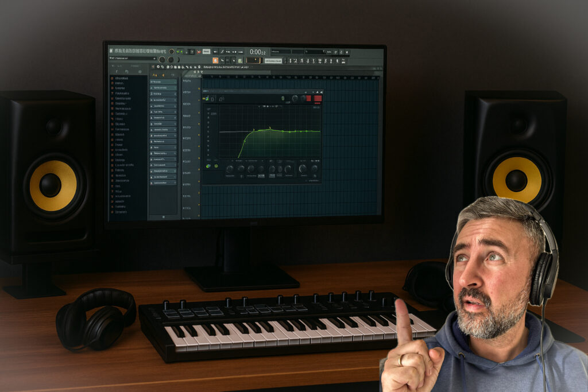Click the time display showing 0:00
The image size is (588, 392).
point(257,52)
